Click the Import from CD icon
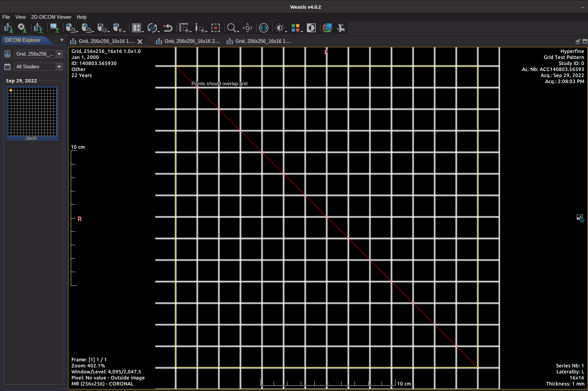The image size is (588, 391). click(22, 28)
